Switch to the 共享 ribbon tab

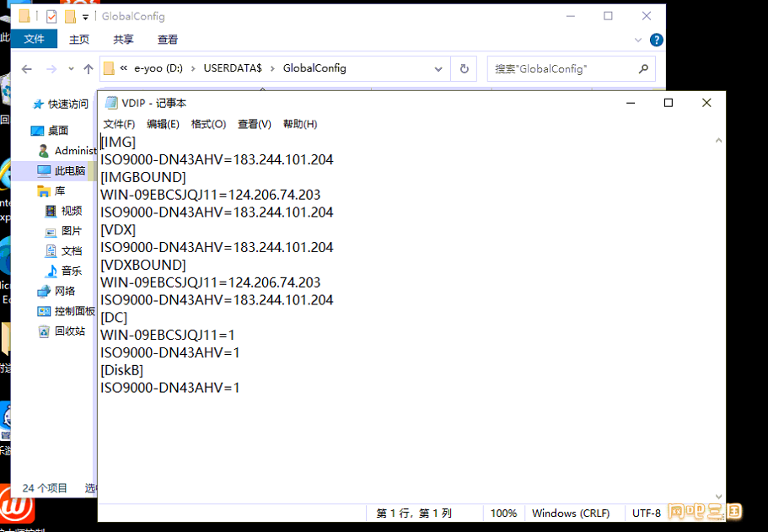click(123, 39)
